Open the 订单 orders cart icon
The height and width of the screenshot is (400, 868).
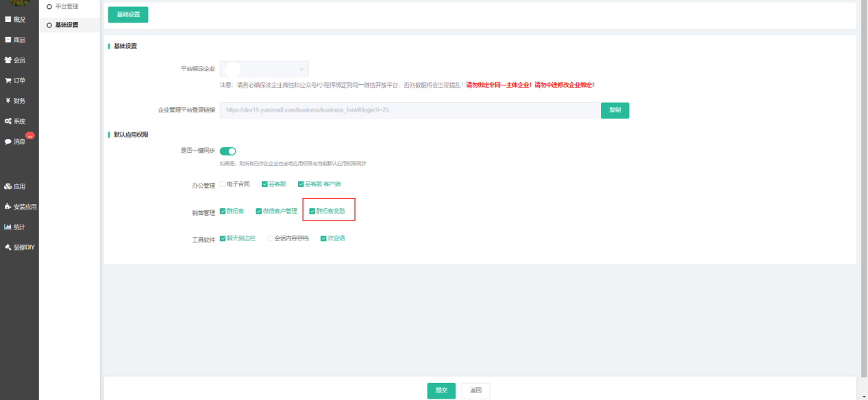pyautogui.click(x=8, y=81)
